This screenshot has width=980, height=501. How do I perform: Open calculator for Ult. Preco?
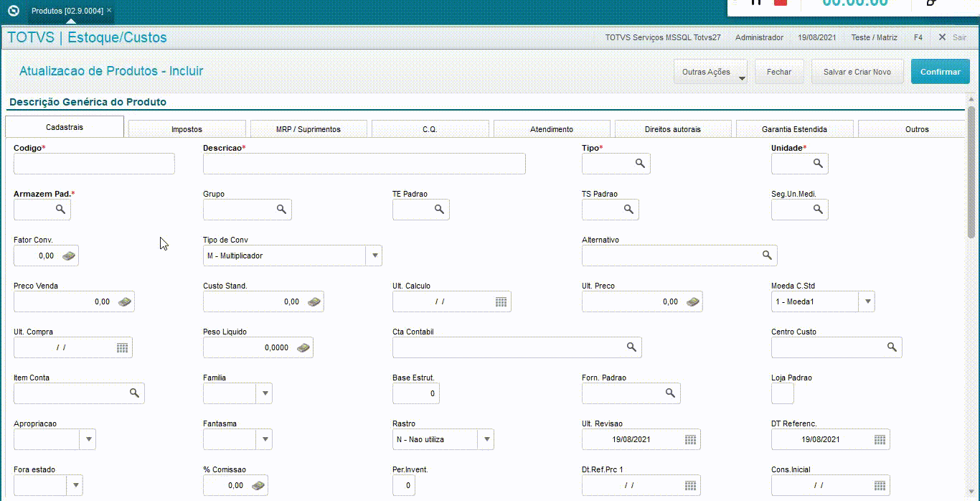[693, 301]
